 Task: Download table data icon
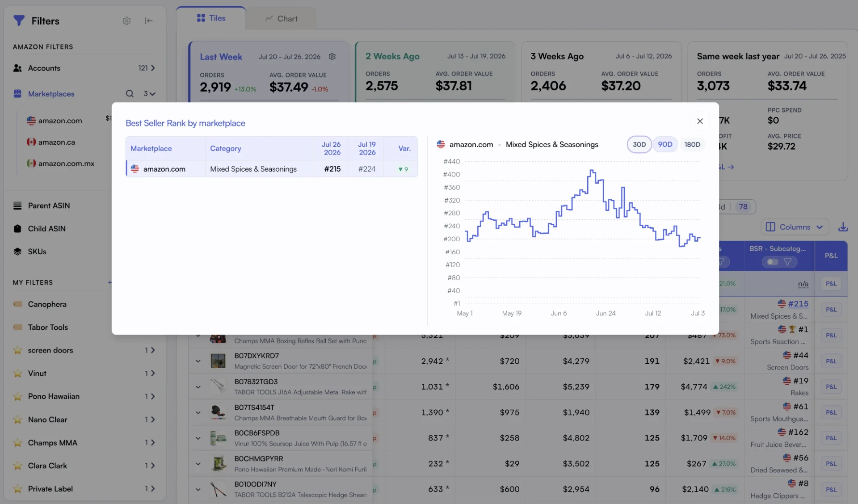coord(843,227)
